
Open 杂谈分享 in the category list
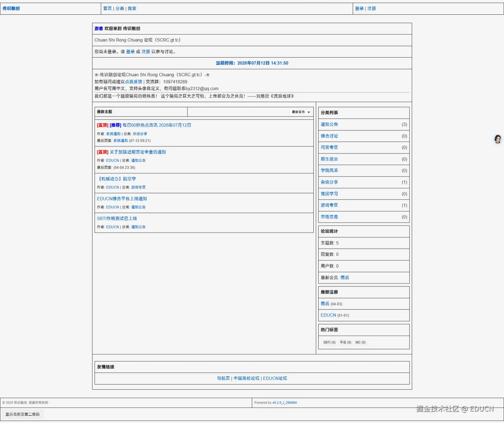[329, 182]
